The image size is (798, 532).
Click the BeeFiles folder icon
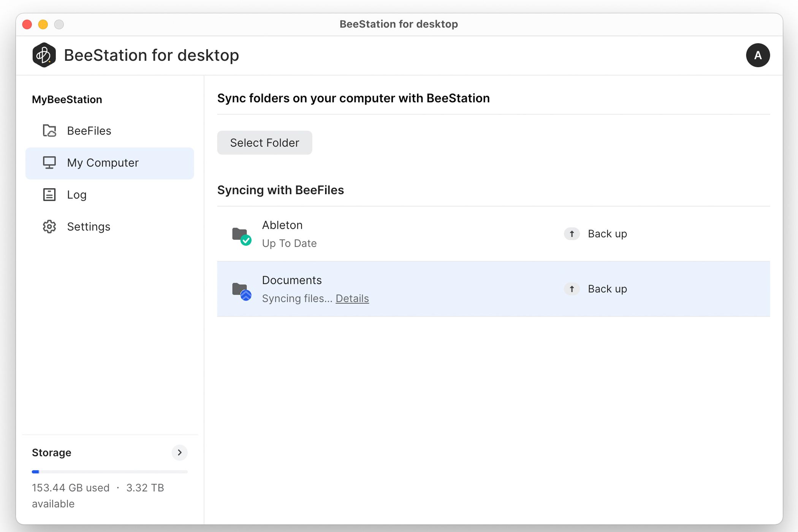(x=49, y=131)
